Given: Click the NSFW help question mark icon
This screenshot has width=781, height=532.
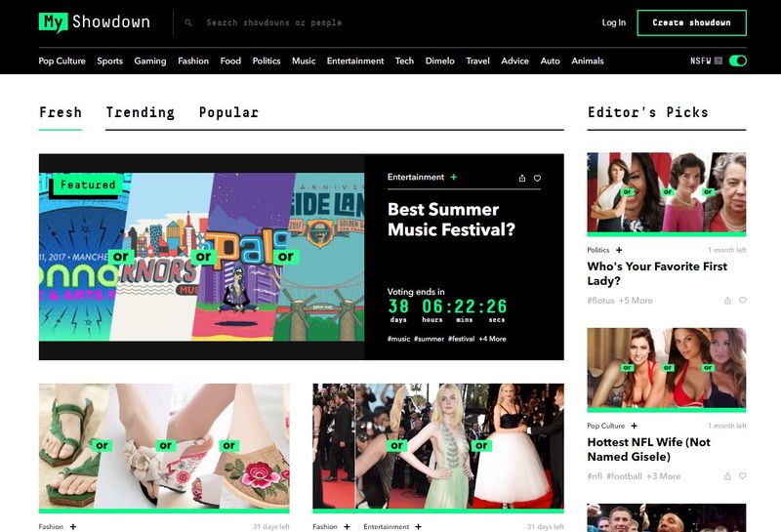Looking at the screenshot, I should point(719,61).
